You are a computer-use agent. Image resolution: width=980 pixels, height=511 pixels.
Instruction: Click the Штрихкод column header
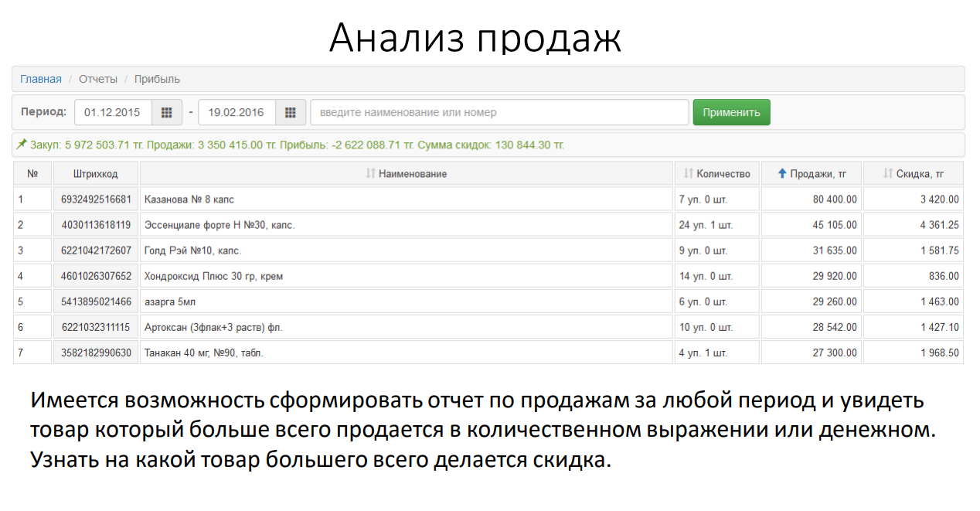click(x=96, y=174)
